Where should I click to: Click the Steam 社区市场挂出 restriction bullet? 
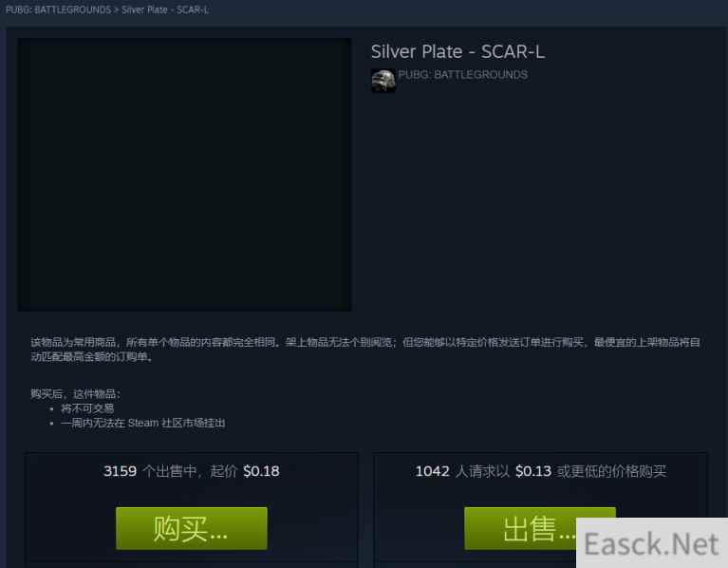[x=143, y=423]
